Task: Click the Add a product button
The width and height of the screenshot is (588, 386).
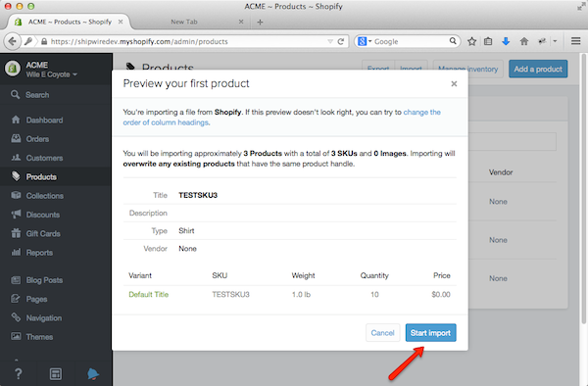Action: (538, 69)
